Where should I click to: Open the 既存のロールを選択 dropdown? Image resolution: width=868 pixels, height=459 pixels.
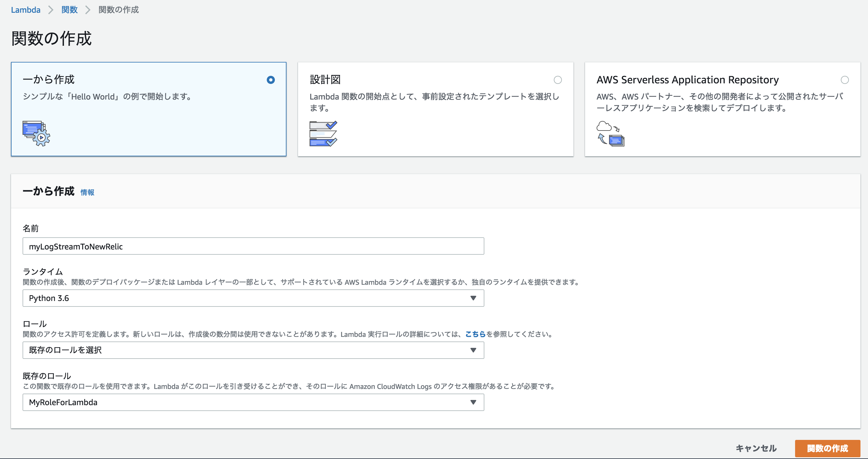(x=253, y=350)
